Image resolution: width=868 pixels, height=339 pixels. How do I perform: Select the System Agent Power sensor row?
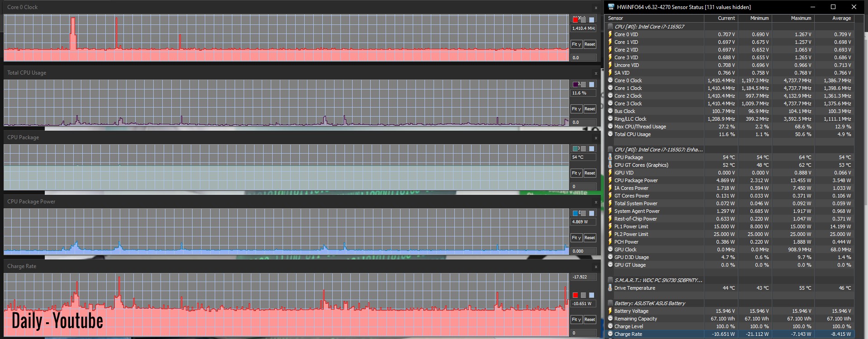coord(730,211)
